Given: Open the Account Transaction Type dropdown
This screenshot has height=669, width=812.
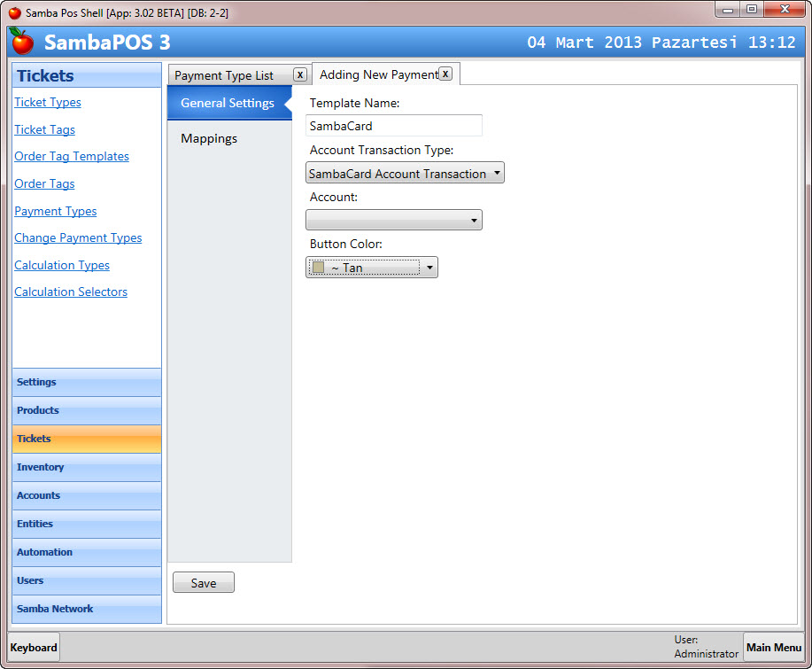Looking at the screenshot, I should point(405,174).
